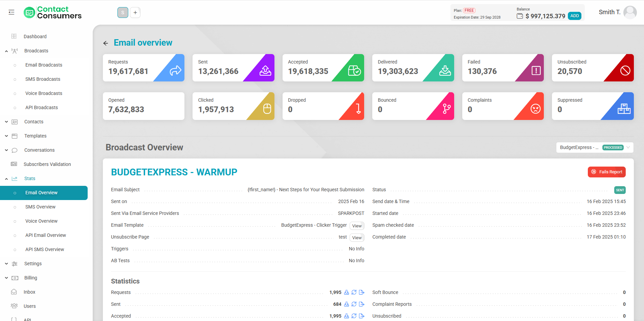
Task: Download the Accepted statistics list
Action: coord(347,316)
